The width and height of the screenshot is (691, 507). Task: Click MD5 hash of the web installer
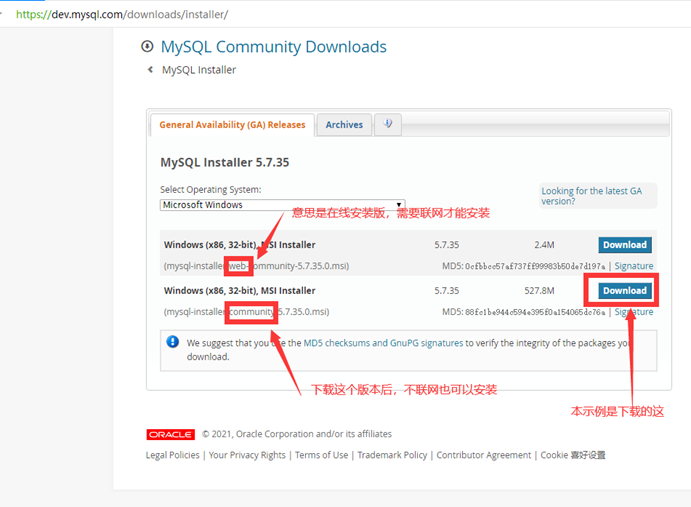tap(535, 266)
